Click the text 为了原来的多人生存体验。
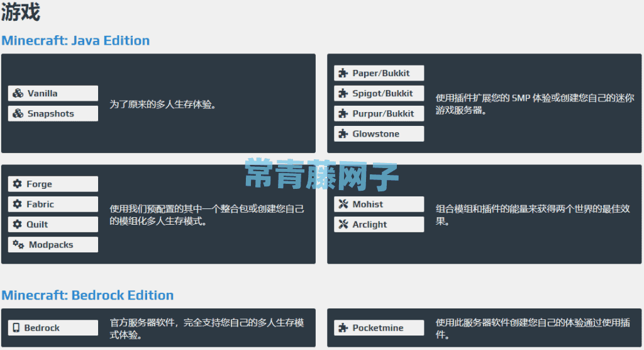Viewport: 644px width, 350px height. click(x=163, y=104)
